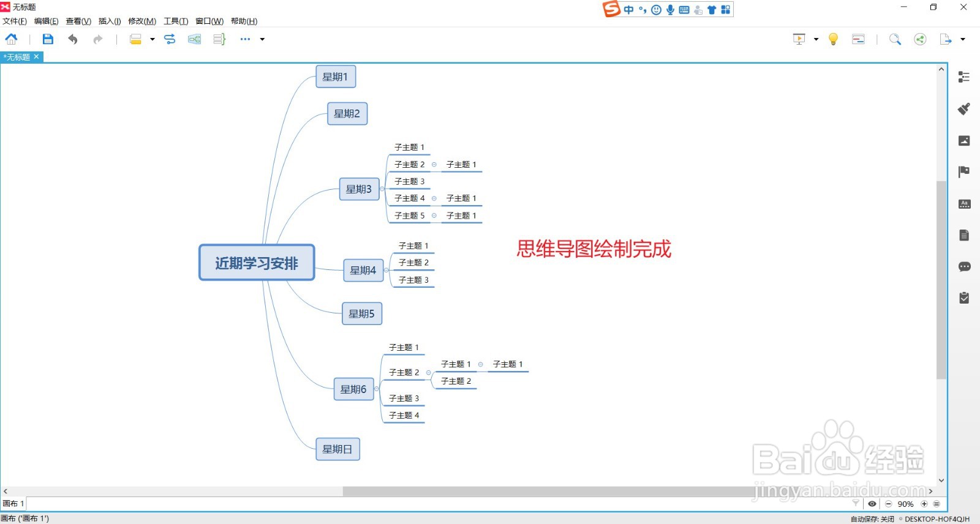Collapse nested 子主题 1 under 星期6 子主题 2
980x524 pixels.
tap(481, 364)
